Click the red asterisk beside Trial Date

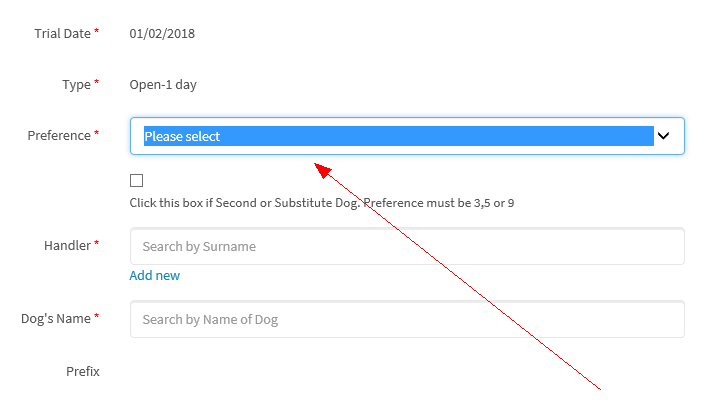click(x=96, y=31)
